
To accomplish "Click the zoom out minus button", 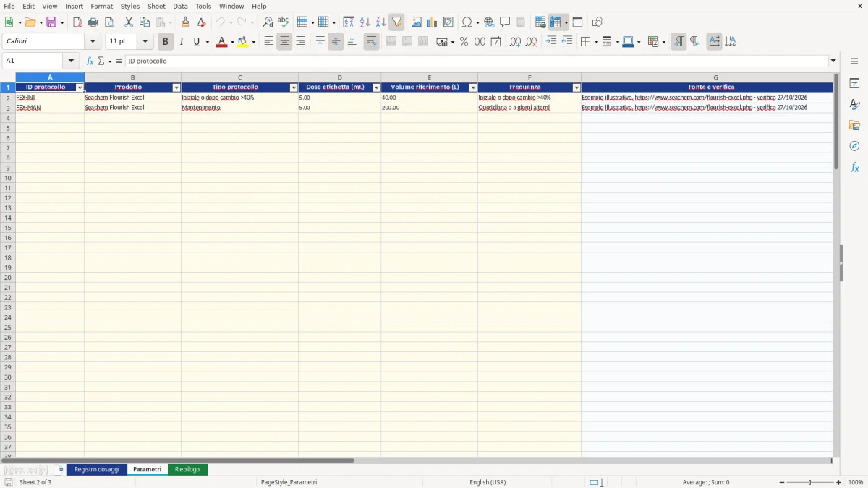I will tap(782, 482).
